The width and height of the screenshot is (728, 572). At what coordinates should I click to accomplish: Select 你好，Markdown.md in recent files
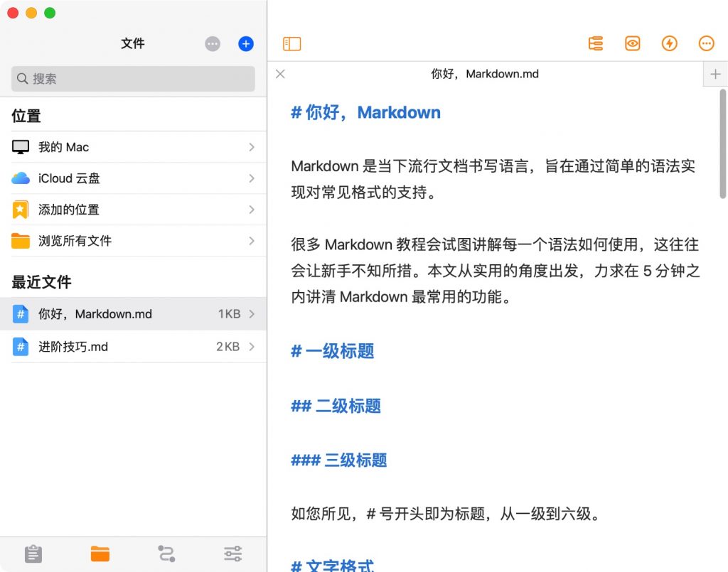(x=133, y=314)
